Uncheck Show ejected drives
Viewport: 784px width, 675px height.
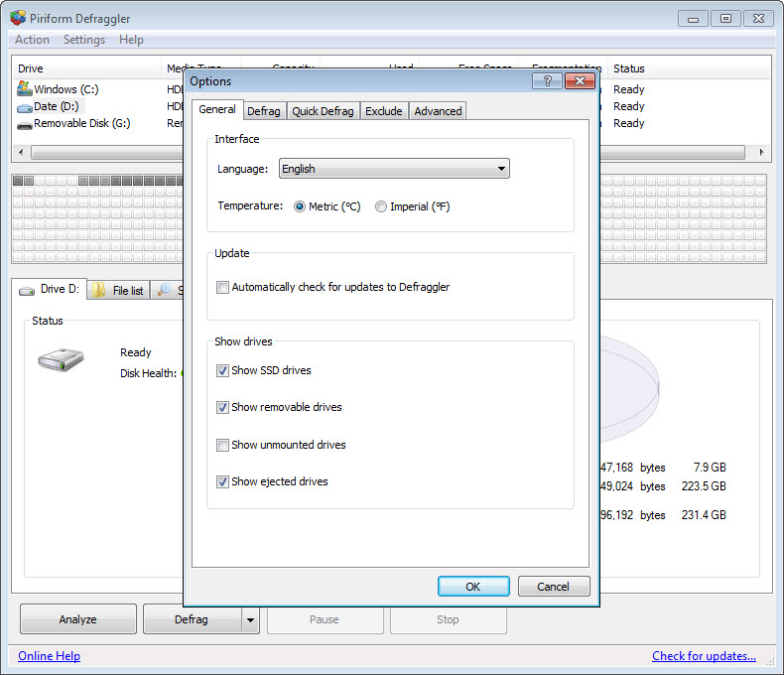pos(222,482)
